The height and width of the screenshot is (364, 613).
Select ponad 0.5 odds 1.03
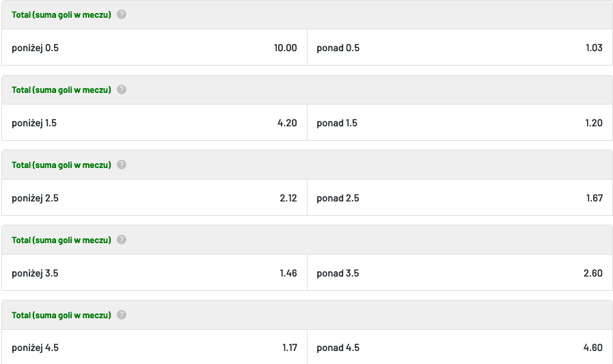(460, 47)
